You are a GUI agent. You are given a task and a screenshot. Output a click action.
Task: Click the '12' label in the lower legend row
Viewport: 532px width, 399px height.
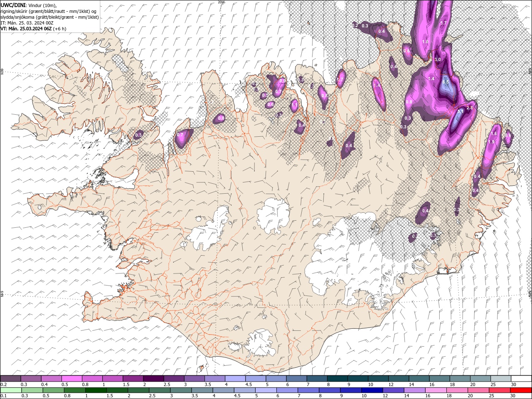(x=385, y=396)
